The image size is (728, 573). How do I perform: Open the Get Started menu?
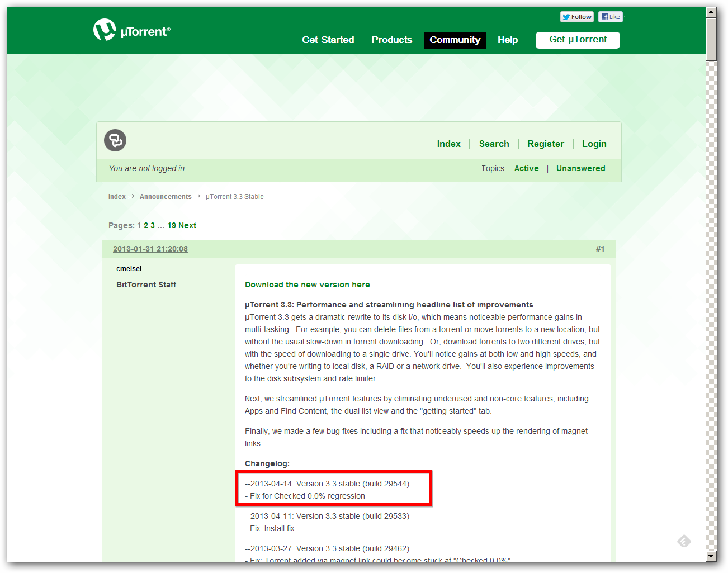coord(328,40)
